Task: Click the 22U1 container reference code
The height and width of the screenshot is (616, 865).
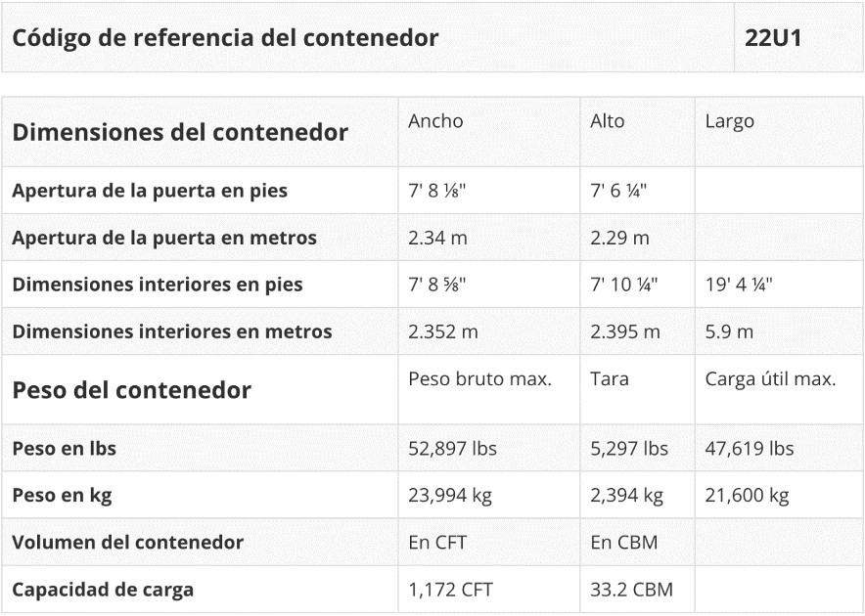Action: 773,38
